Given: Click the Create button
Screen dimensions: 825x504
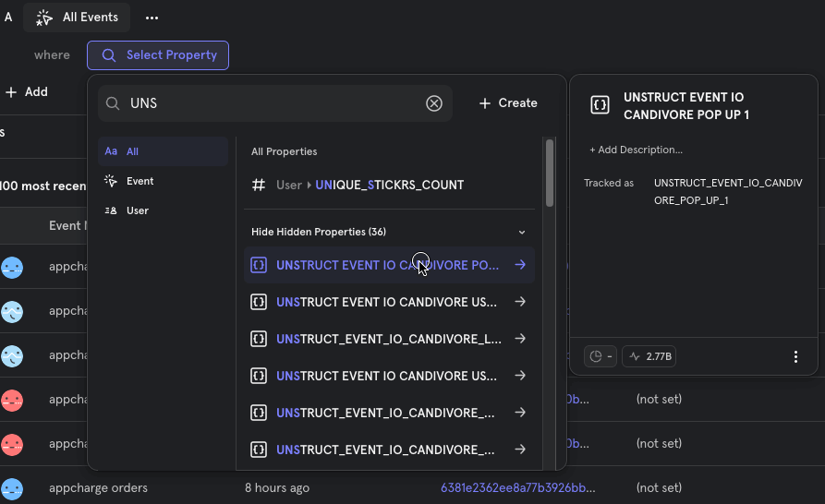Looking at the screenshot, I should [x=508, y=103].
